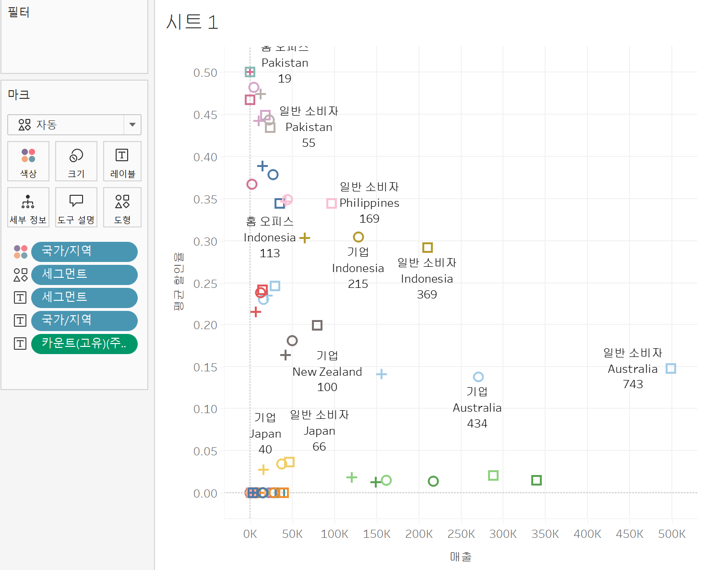Select the Australia 일반 소비자 square mark (743)

click(671, 368)
